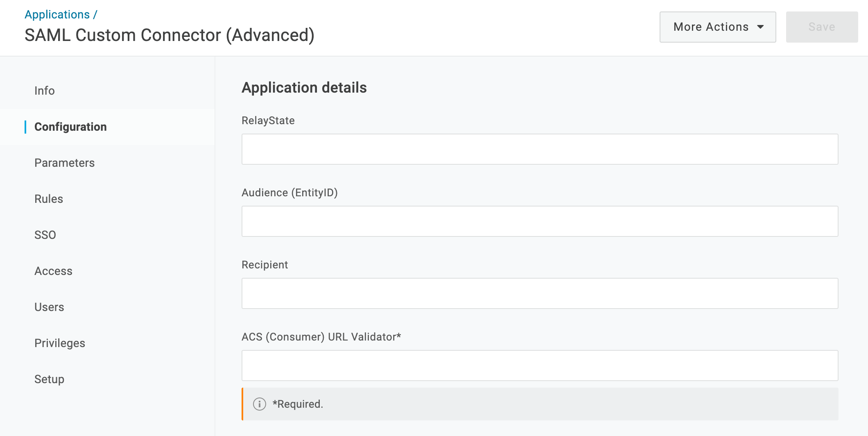Go to the Parameters section

tap(64, 163)
